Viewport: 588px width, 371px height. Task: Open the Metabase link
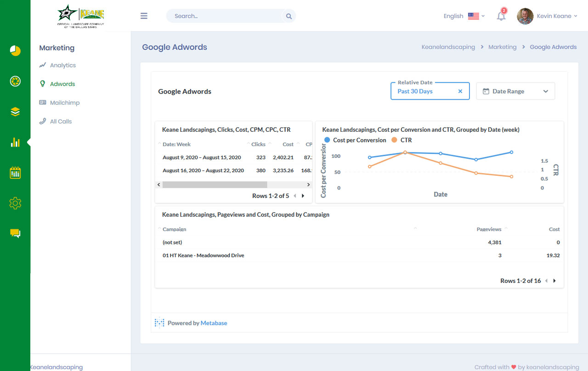(214, 323)
